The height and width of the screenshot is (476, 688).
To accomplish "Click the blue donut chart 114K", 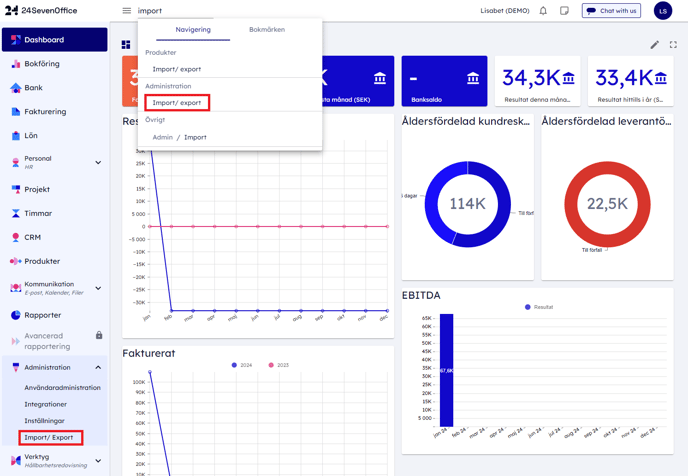I will coord(467,204).
